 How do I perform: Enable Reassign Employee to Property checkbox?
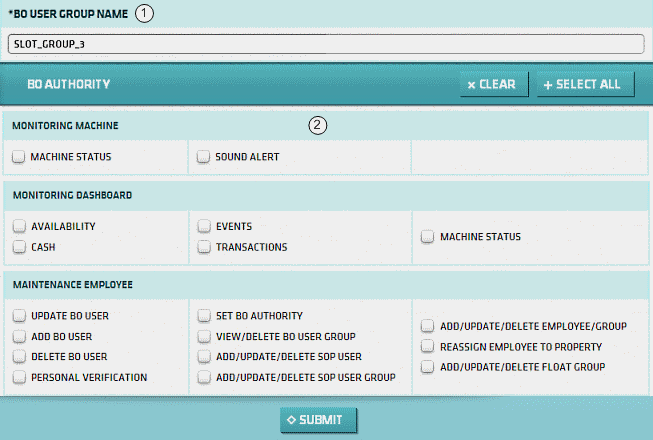427,347
